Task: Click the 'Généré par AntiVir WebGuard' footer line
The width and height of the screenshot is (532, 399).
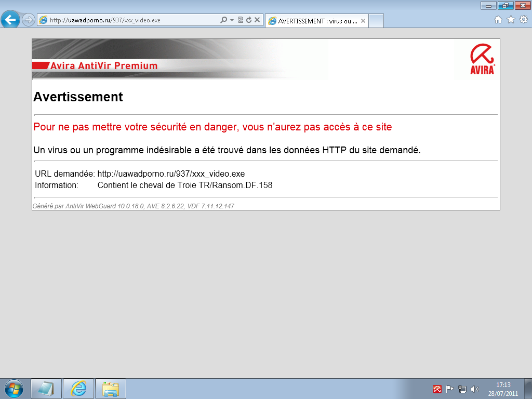Action: tap(134, 206)
